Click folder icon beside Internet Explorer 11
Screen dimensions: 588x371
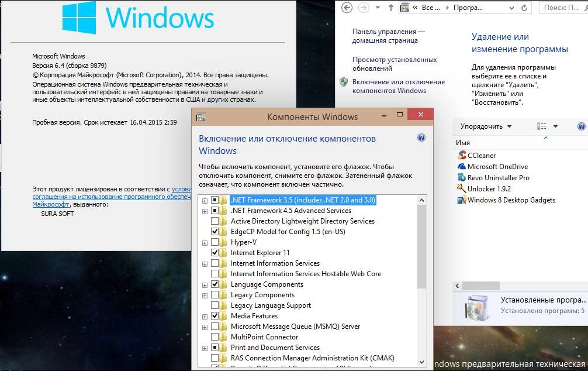point(223,252)
